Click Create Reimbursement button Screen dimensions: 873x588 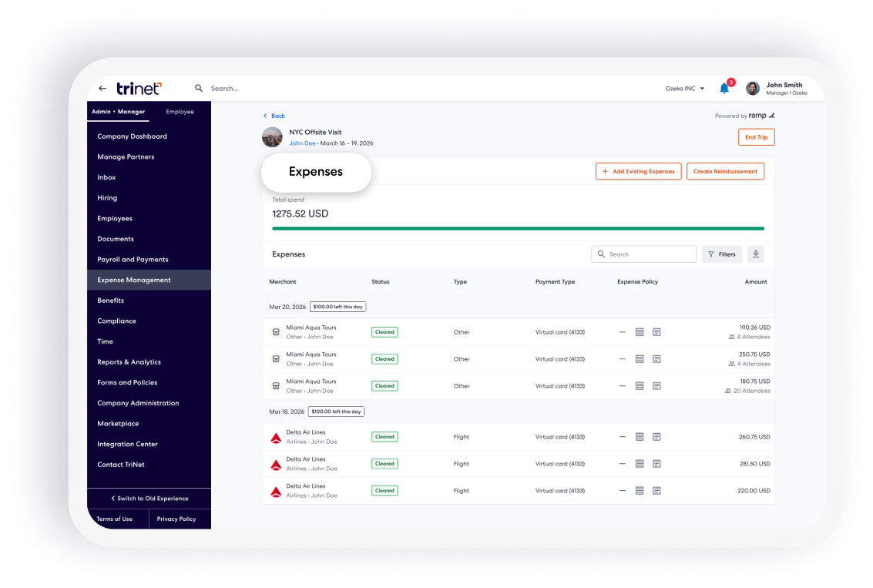(725, 172)
